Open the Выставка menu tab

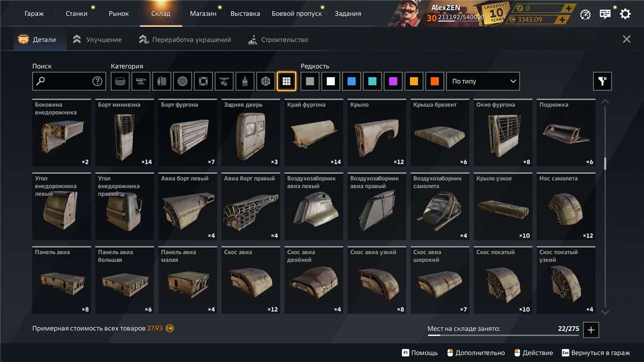(x=245, y=13)
